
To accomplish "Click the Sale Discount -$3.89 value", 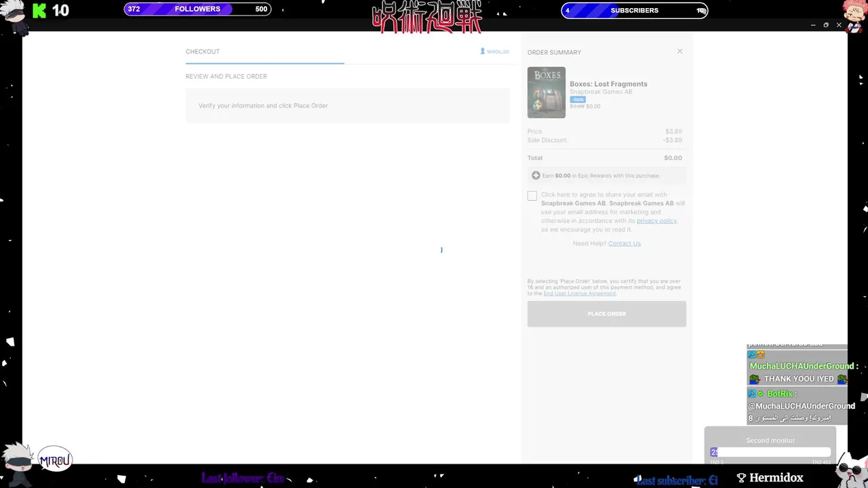I will (672, 140).
